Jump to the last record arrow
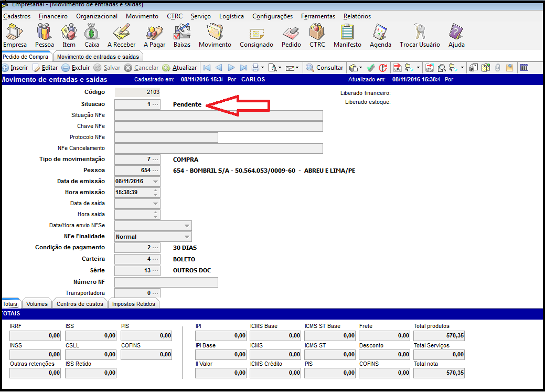This screenshot has width=545, height=392. click(243, 68)
